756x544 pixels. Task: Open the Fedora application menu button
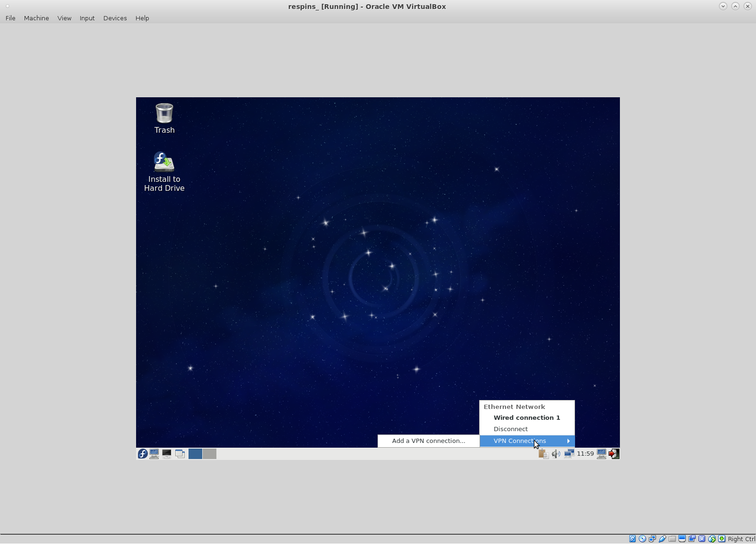point(142,454)
